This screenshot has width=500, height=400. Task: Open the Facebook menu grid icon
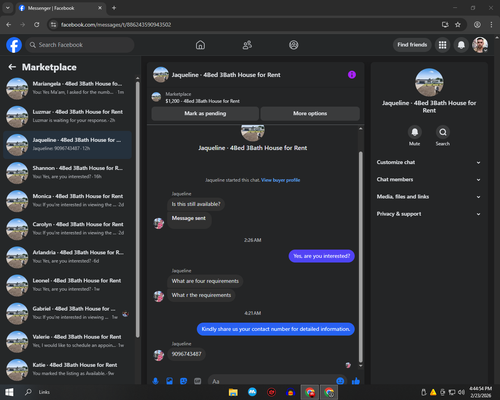click(442, 45)
